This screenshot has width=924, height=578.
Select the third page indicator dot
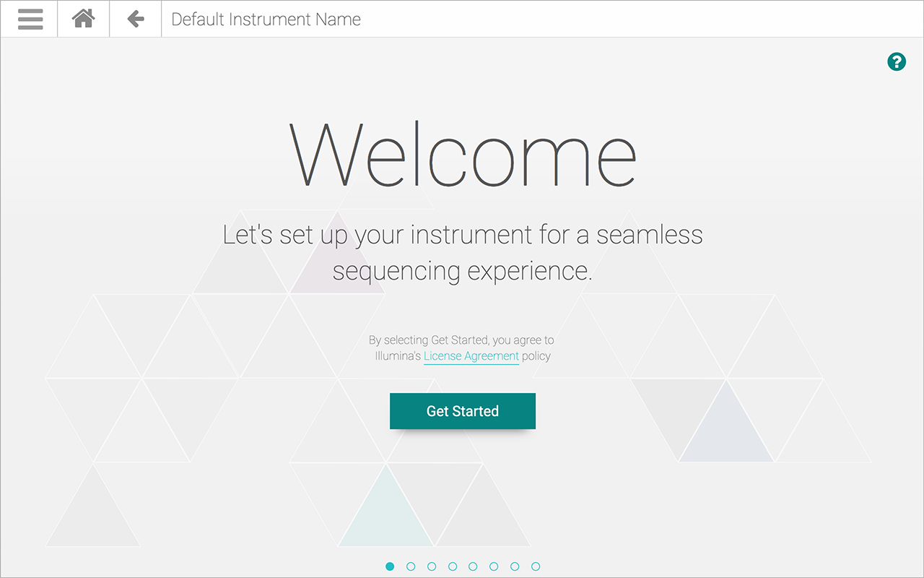432,566
